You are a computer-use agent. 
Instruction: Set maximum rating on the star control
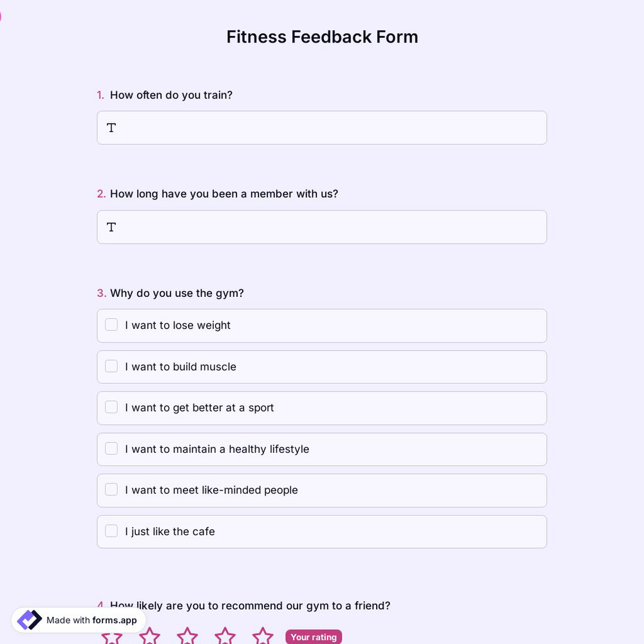[263, 637]
